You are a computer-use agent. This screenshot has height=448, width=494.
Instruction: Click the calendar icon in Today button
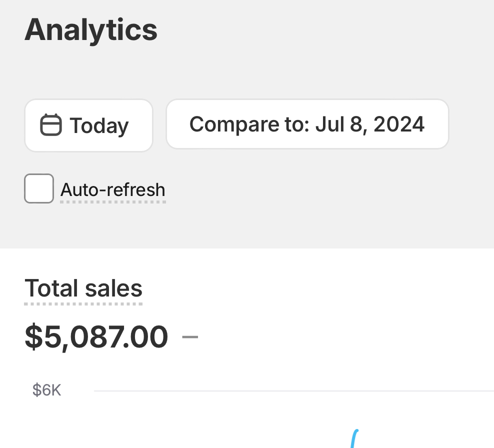pos(50,125)
